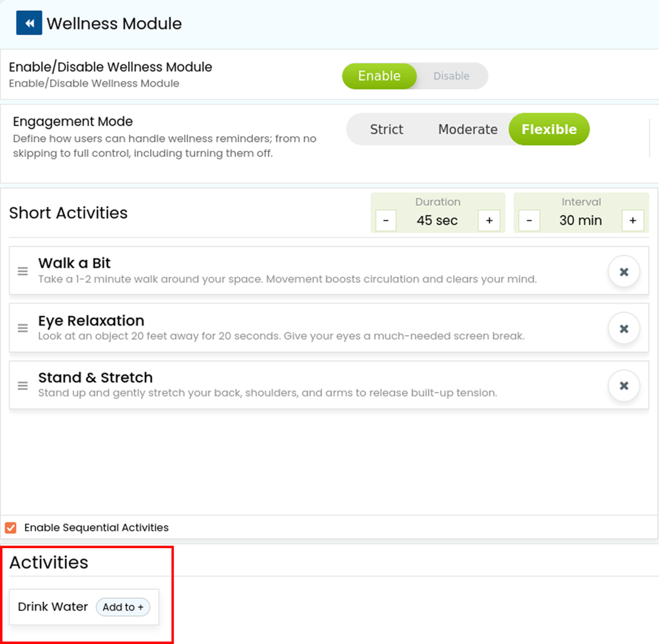Click the Eye Relaxation reorder handle
The width and height of the screenshot is (659, 644).
[x=23, y=328]
